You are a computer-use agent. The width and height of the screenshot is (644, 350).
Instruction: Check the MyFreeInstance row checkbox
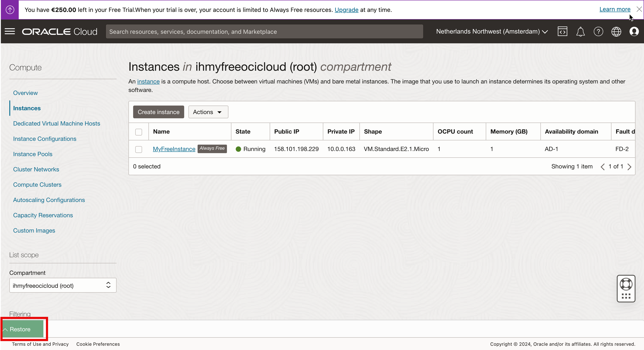tap(138, 149)
